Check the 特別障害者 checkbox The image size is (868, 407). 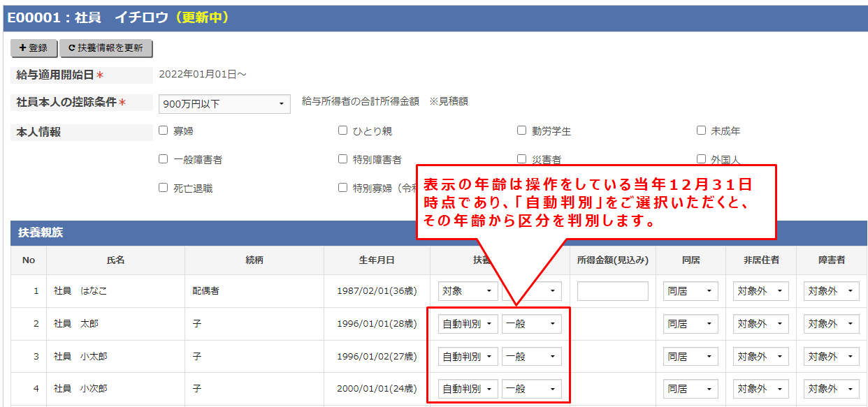[x=342, y=158]
